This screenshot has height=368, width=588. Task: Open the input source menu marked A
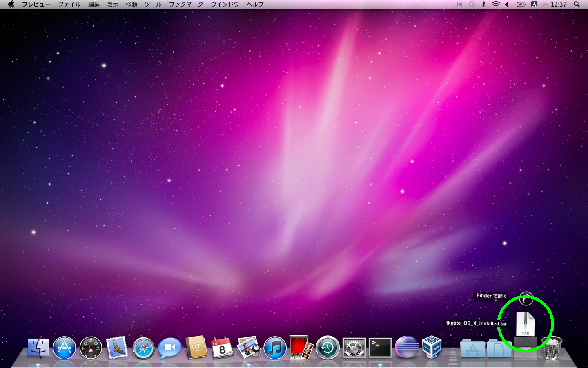point(534,4)
